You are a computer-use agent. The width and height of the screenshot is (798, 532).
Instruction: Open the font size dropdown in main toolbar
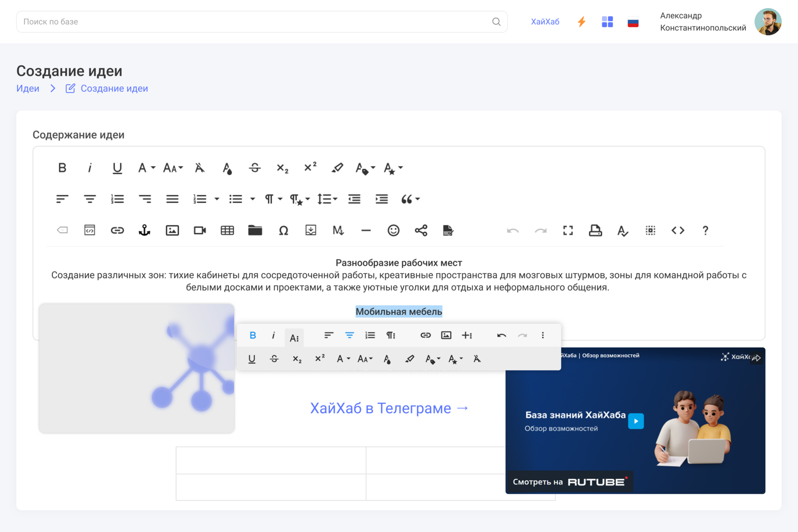[x=173, y=168]
